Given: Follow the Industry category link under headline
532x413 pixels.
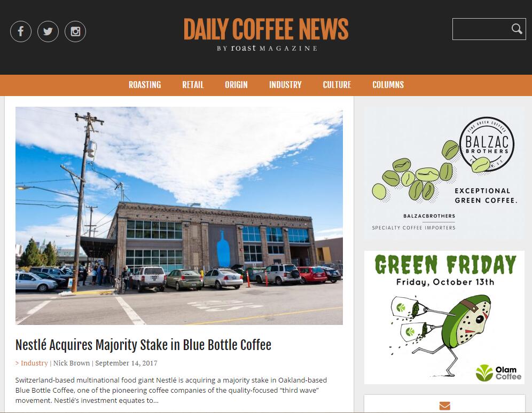Looking at the screenshot, I should point(34,363).
